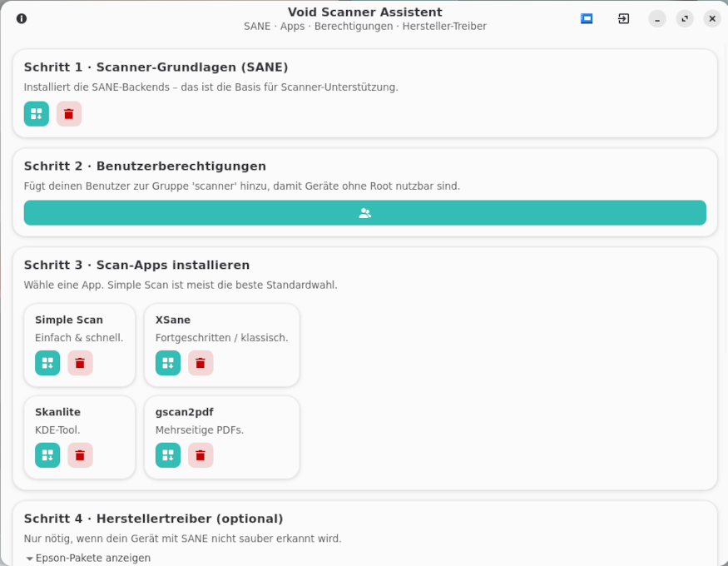The height and width of the screenshot is (566, 728).
Task: Add user to the scanner group
Action: click(x=364, y=213)
